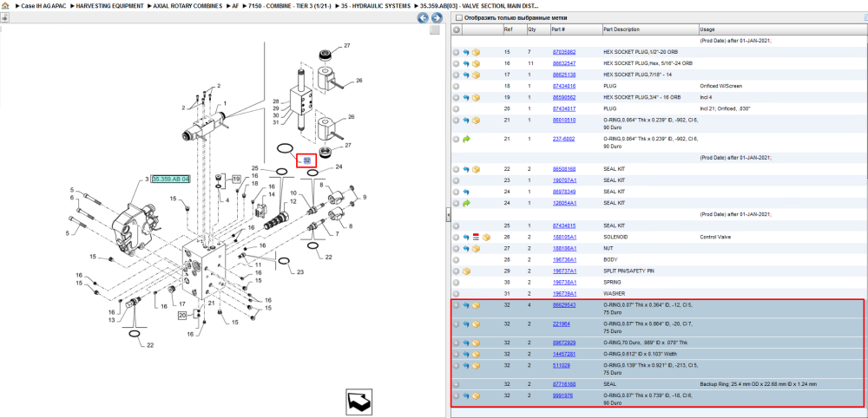Click the boxed callout 20 in diagram
Screen dimensions: 868x418
pos(182,316)
